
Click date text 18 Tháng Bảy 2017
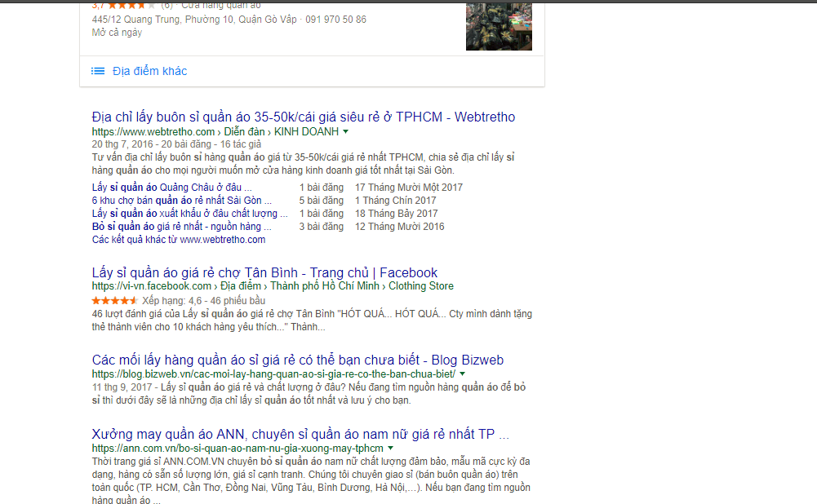click(397, 214)
